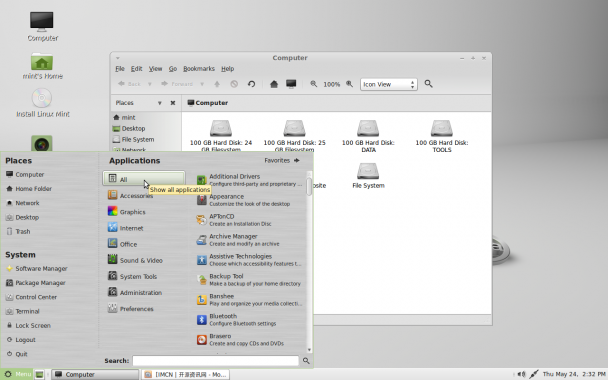Click Logout in the menu

[x=21, y=340]
